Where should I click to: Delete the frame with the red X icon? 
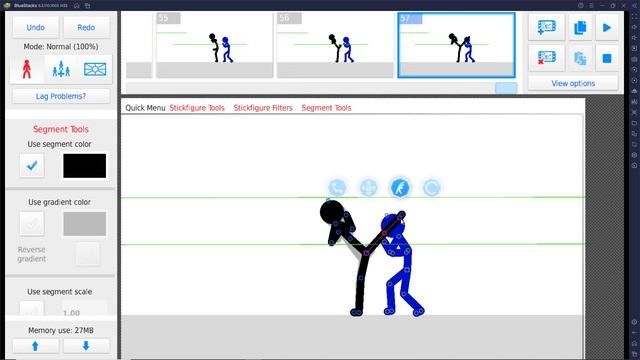[546, 58]
